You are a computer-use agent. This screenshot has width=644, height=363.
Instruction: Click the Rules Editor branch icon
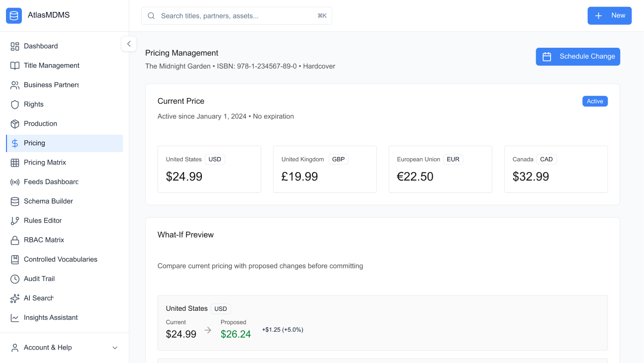(x=15, y=221)
